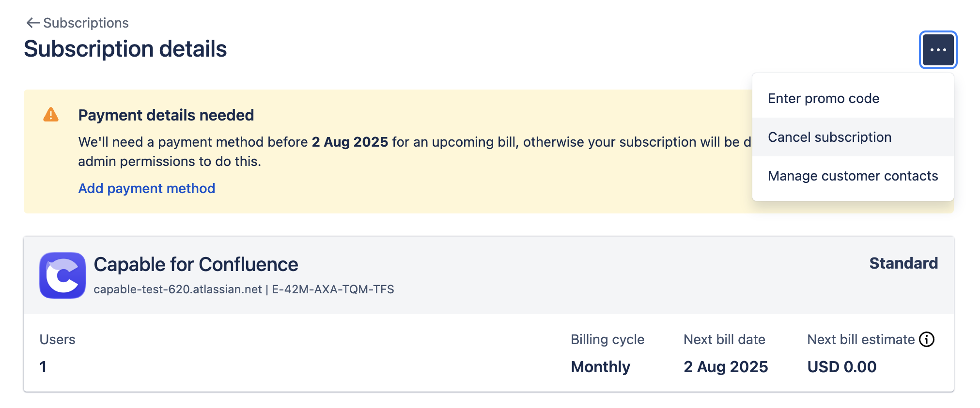
Task: Click the bold 2 Aug 2025 date in warning
Action: coord(350,142)
